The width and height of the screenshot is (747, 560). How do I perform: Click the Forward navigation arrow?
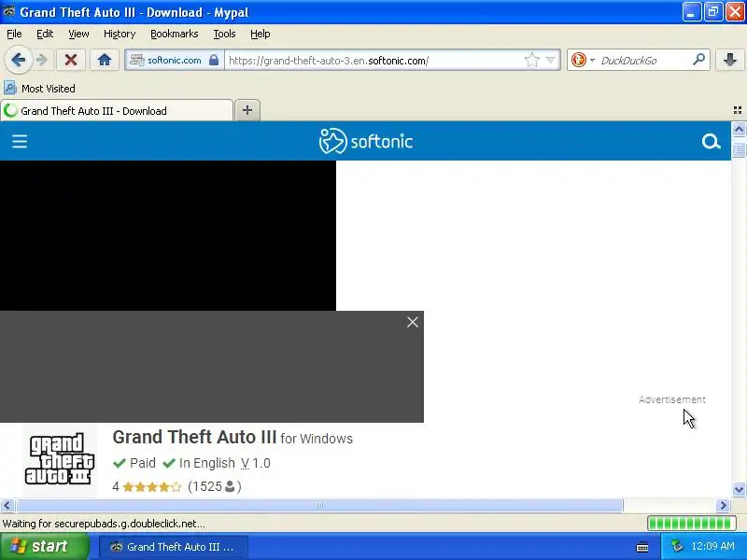pyautogui.click(x=42, y=60)
